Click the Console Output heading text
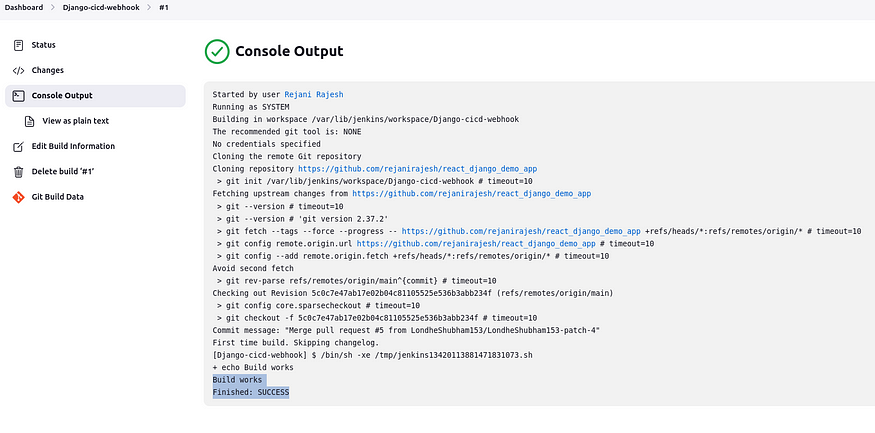Screen dimensions: 875x433 289,51
